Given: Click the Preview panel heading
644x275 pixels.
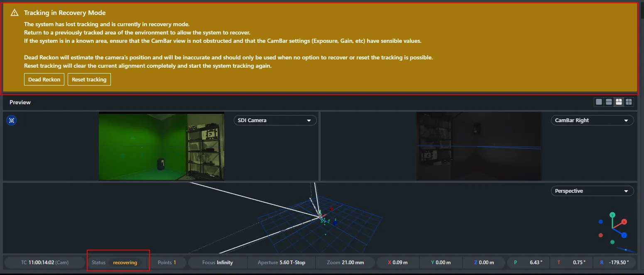Looking at the screenshot, I should [x=20, y=102].
